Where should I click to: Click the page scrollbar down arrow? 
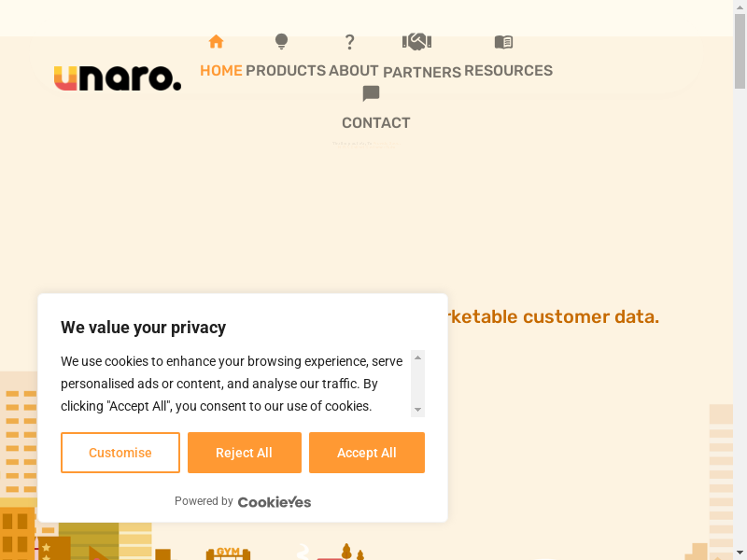tap(740, 553)
